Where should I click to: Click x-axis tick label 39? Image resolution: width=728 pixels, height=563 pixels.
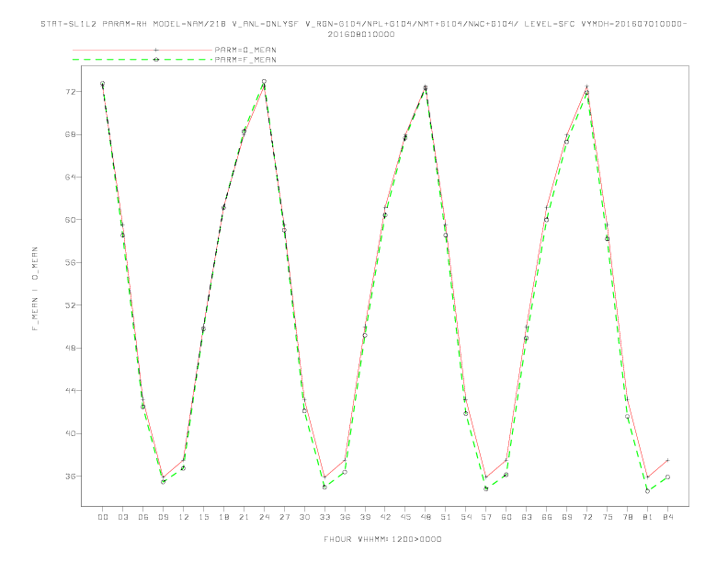point(366,517)
